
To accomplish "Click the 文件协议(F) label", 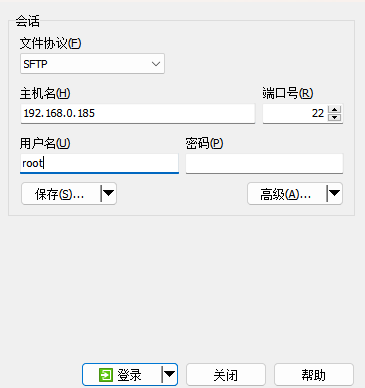I will click(x=50, y=43).
